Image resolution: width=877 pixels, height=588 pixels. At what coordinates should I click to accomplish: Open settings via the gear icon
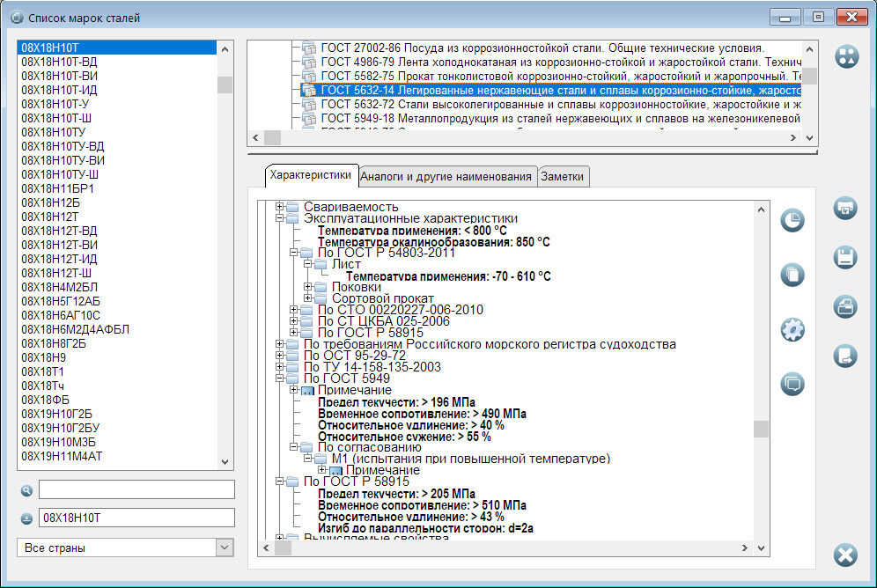(x=792, y=330)
